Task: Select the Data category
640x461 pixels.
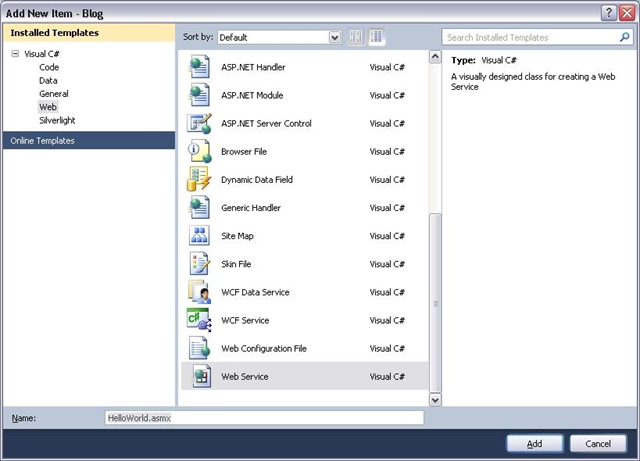Action: click(x=48, y=80)
